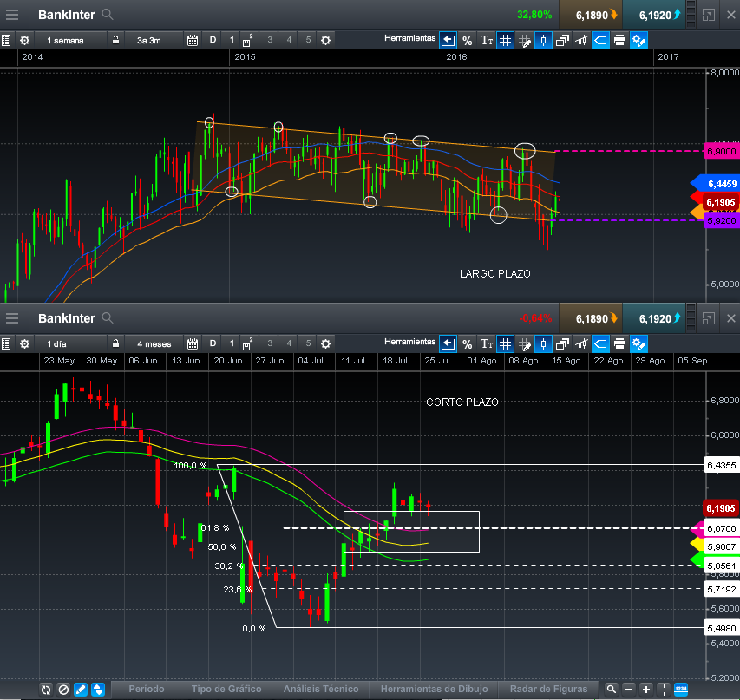Open hamburger menu of bottom Bankinter chart
Screen dimensions: 740x700
(12, 318)
